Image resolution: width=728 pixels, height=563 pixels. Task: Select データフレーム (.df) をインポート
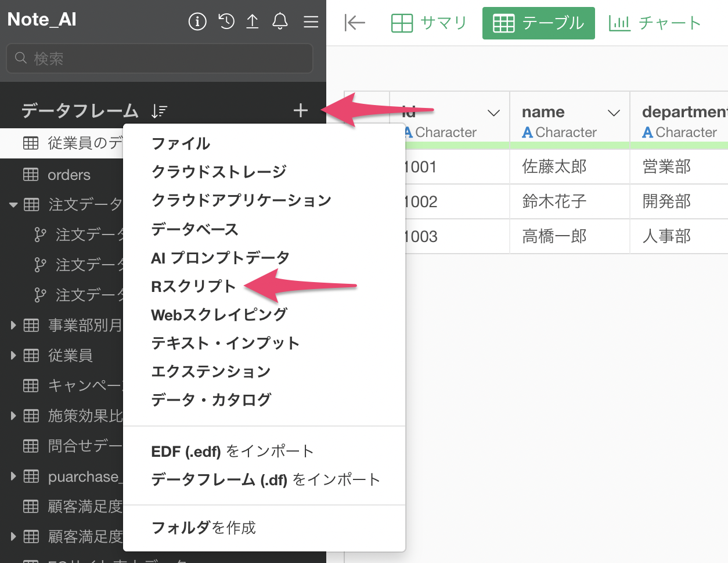coord(265,480)
